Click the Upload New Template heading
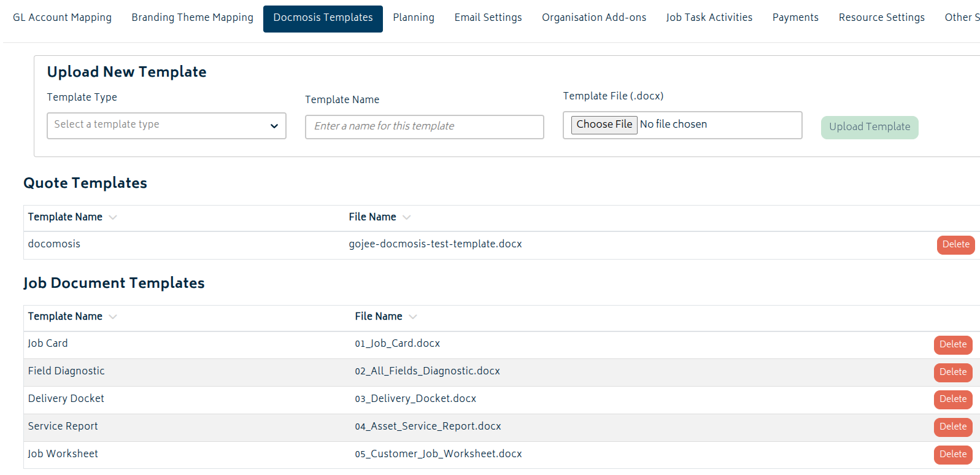Screen dimensions: 980x475 tap(126, 72)
